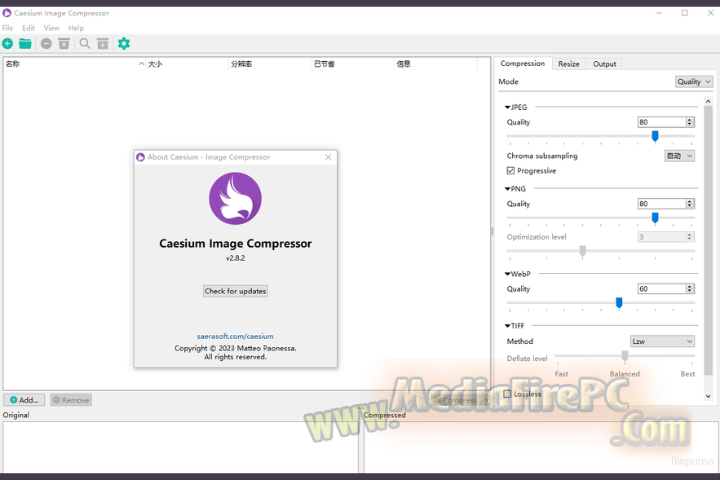720x480 pixels.
Task: Sort by the 信息 column header
Action: 436,64
